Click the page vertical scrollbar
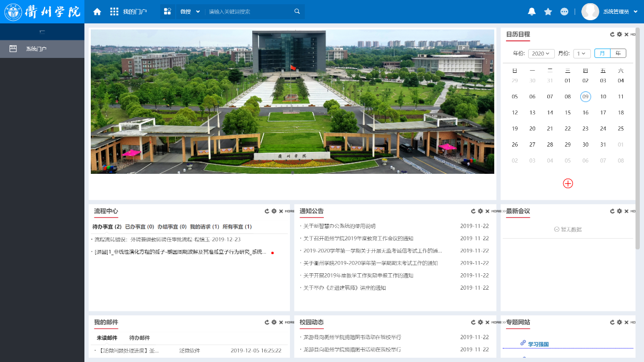The width and height of the screenshot is (644, 362). pos(638,138)
